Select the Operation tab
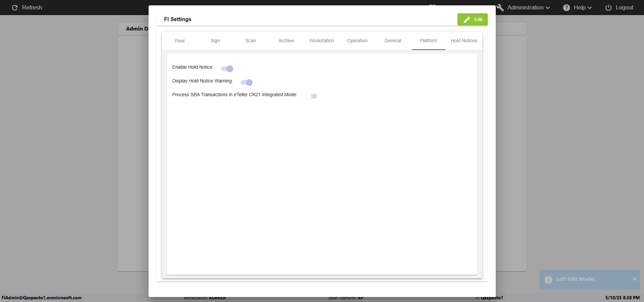This screenshot has width=644, height=302. pyautogui.click(x=357, y=41)
